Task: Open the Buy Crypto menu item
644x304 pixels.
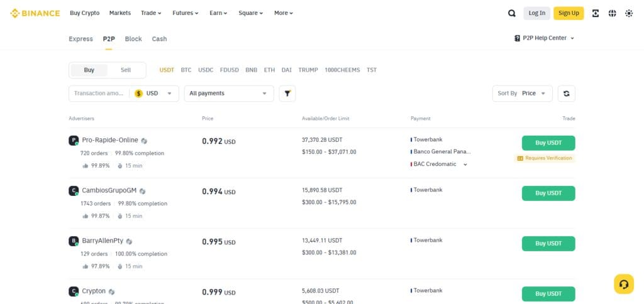Action: [x=85, y=13]
